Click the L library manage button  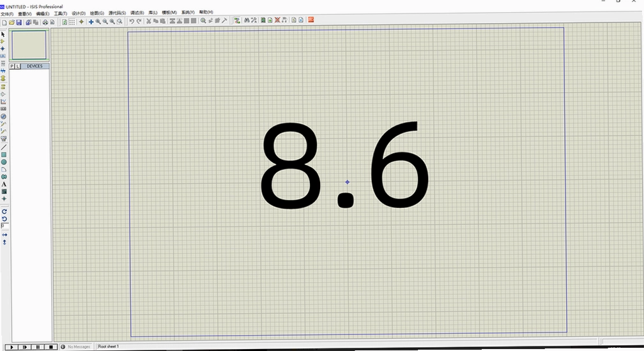coord(17,66)
